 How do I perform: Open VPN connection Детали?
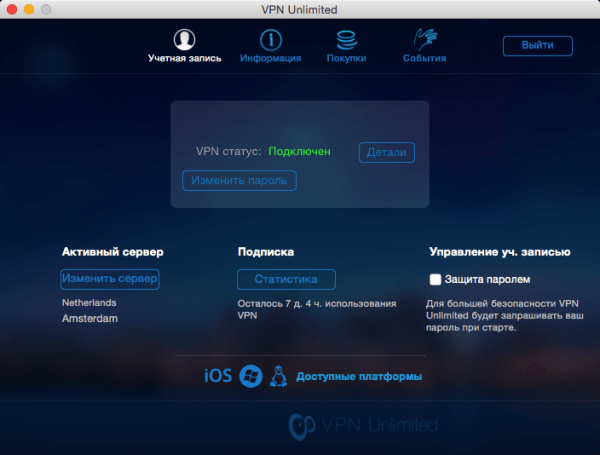[x=386, y=152]
